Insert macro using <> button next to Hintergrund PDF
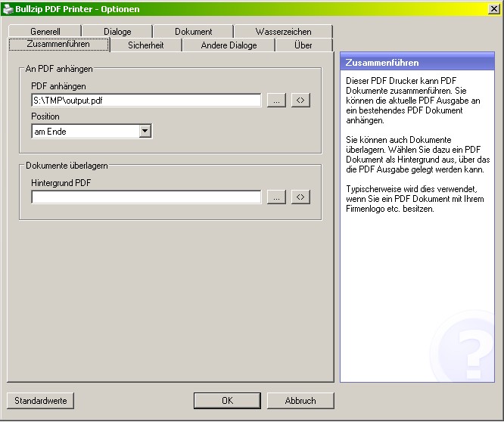Image resolution: width=504 pixels, height=422 pixels. pyautogui.click(x=300, y=197)
